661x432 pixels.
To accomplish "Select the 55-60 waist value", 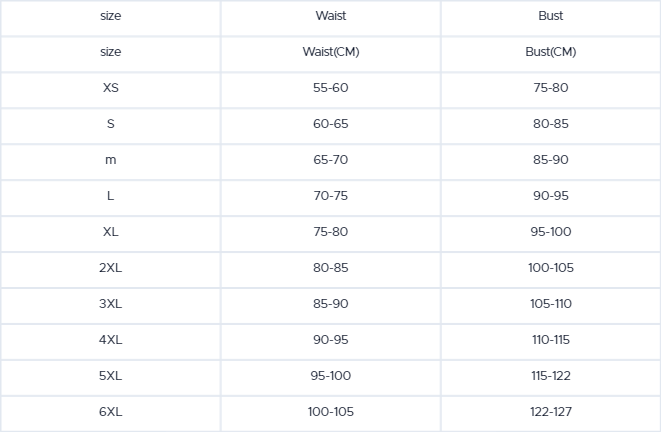I will 330,88.
